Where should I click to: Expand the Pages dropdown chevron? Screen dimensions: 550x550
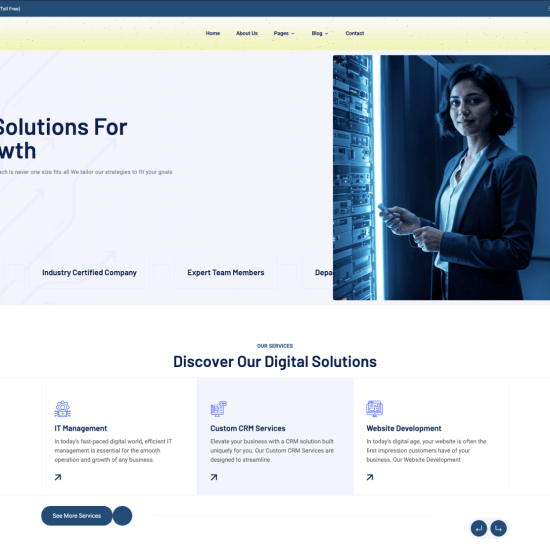pos(293,34)
